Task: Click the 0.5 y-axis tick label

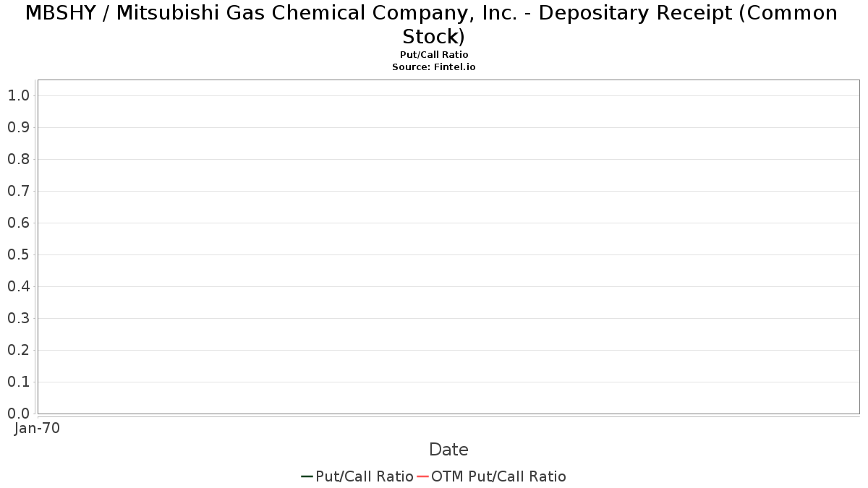Action: point(19,254)
